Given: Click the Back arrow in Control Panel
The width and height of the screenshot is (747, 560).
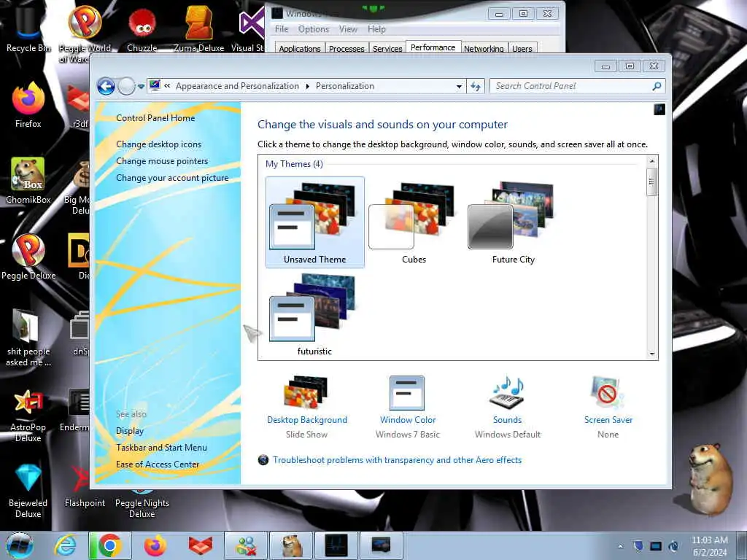Looking at the screenshot, I should click(x=106, y=86).
